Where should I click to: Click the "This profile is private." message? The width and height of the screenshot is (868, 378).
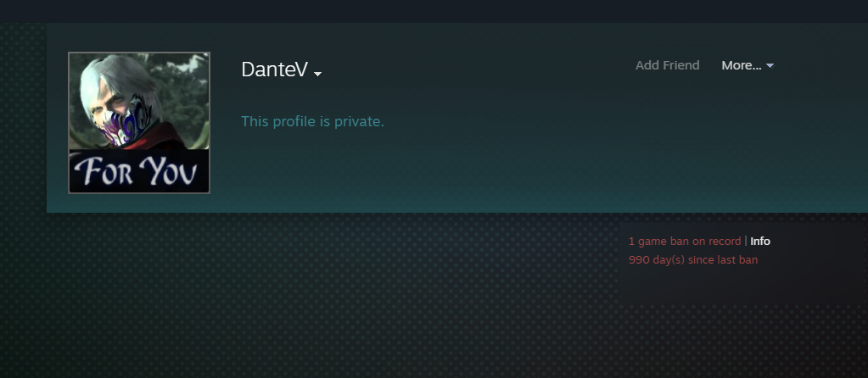[312, 121]
